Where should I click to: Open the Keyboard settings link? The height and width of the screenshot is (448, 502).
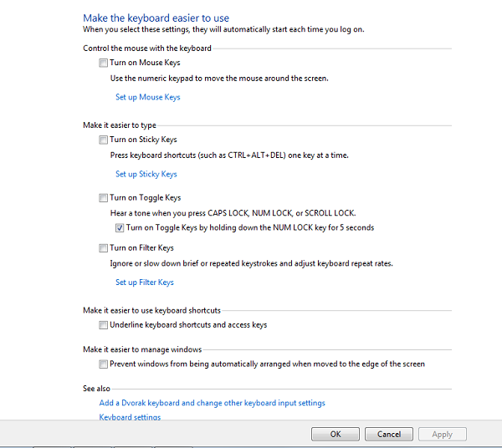coord(130,417)
